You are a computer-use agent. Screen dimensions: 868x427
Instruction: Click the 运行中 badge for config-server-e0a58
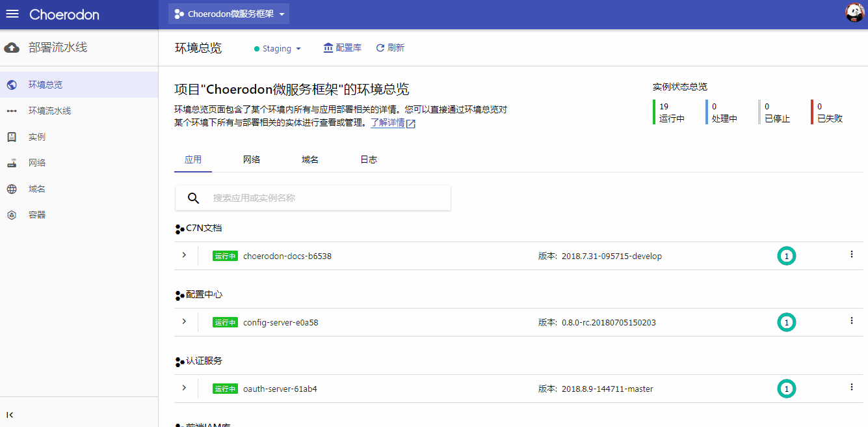point(225,323)
